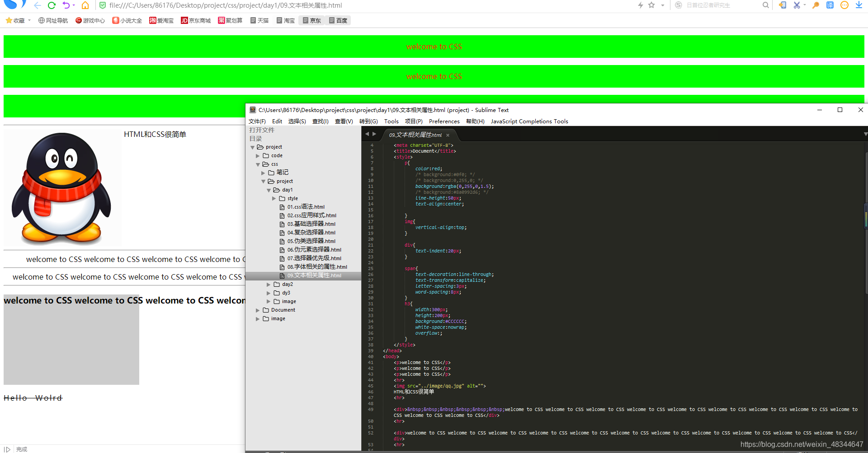The width and height of the screenshot is (868, 453).
Task: Expand the Document folder
Action: [258, 310]
